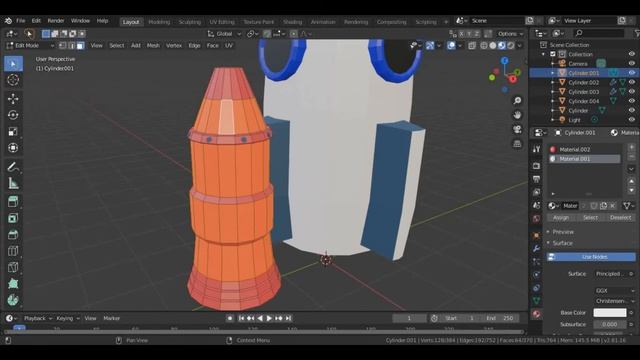Image resolution: width=640 pixels, height=360 pixels.
Task: Open the Tool properties tab icon
Action: coord(536,149)
